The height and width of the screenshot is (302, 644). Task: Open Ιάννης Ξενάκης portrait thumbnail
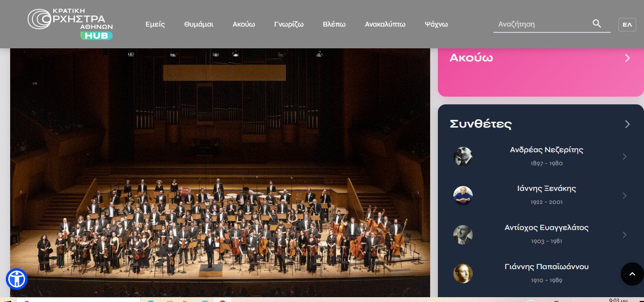[463, 196]
